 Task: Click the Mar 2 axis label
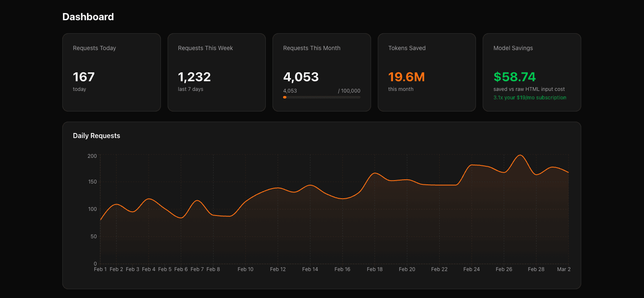coord(564,269)
